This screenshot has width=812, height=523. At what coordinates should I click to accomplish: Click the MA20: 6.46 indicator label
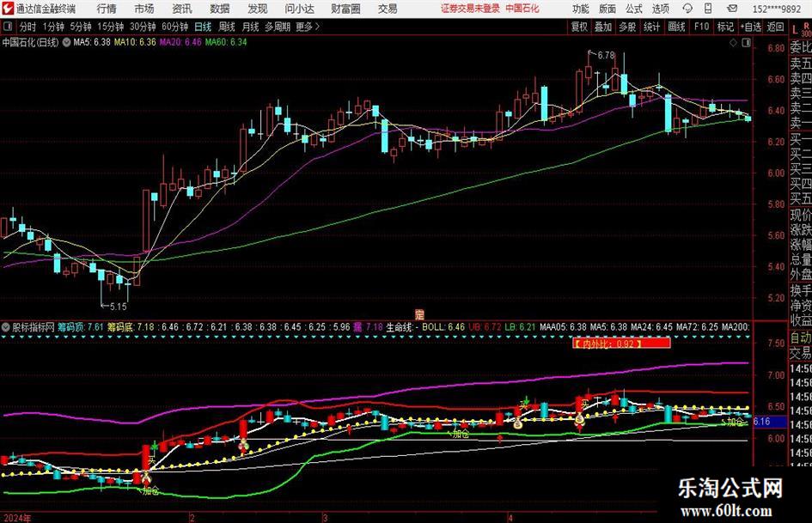(x=180, y=42)
